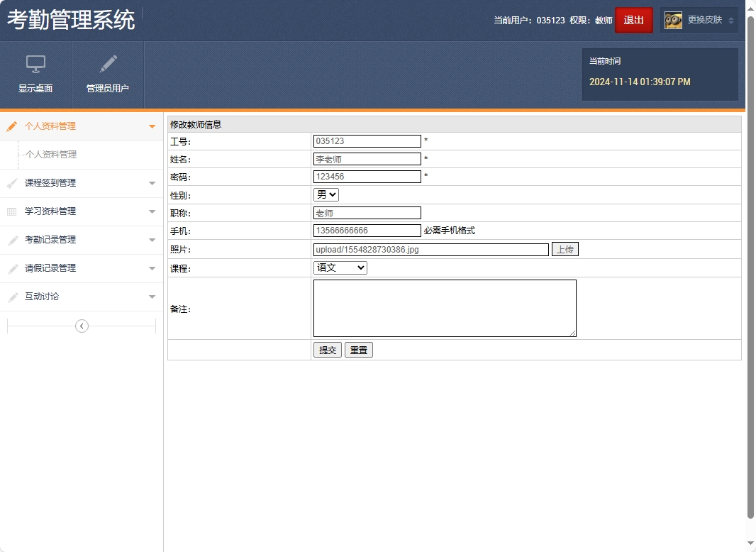Viewport: 756px width, 552px height.
Task: Click the 学习资料管理 grid icon
Action: click(11, 211)
